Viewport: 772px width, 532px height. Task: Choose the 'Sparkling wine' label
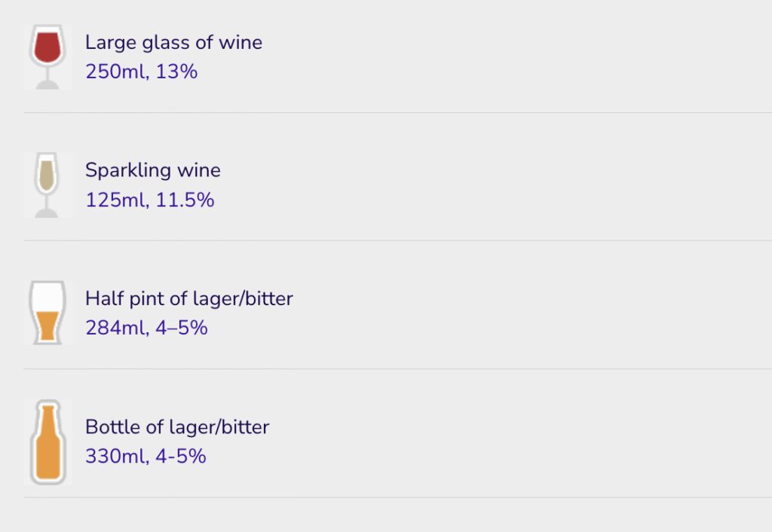[x=153, y=170]
